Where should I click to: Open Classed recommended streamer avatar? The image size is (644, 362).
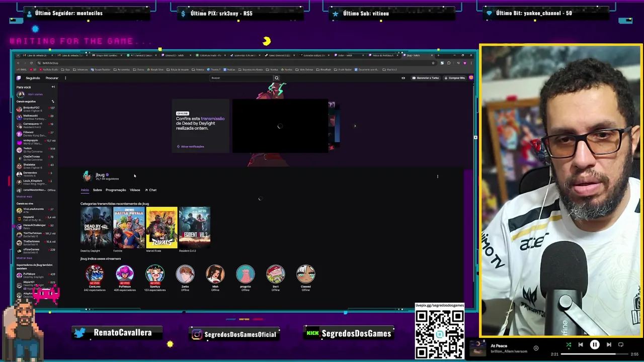[x=306, y=275]
